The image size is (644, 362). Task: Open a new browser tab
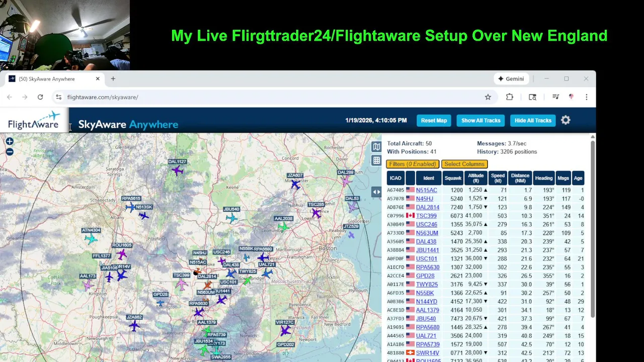113,79
